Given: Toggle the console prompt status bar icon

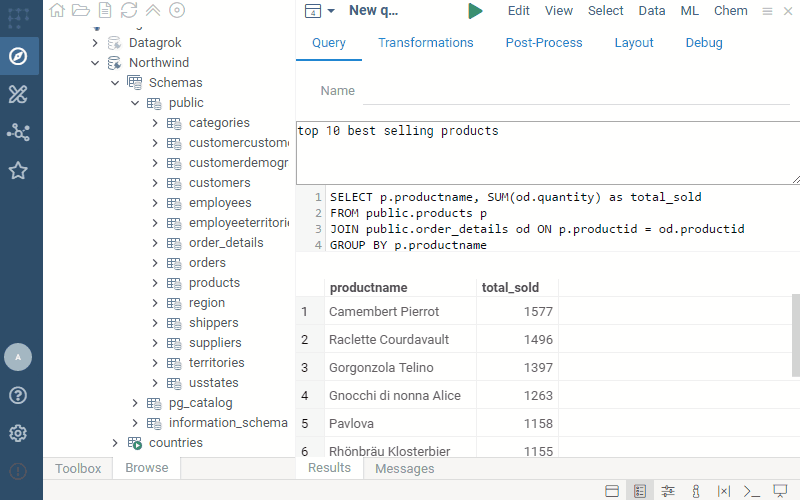Looking at the screenshot, I should click(752, 491).
